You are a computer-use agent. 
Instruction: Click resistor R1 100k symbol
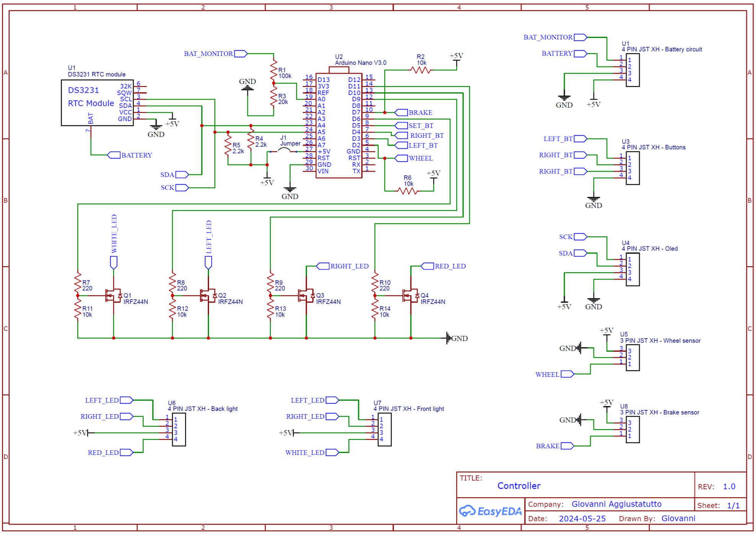coord(273,70)
